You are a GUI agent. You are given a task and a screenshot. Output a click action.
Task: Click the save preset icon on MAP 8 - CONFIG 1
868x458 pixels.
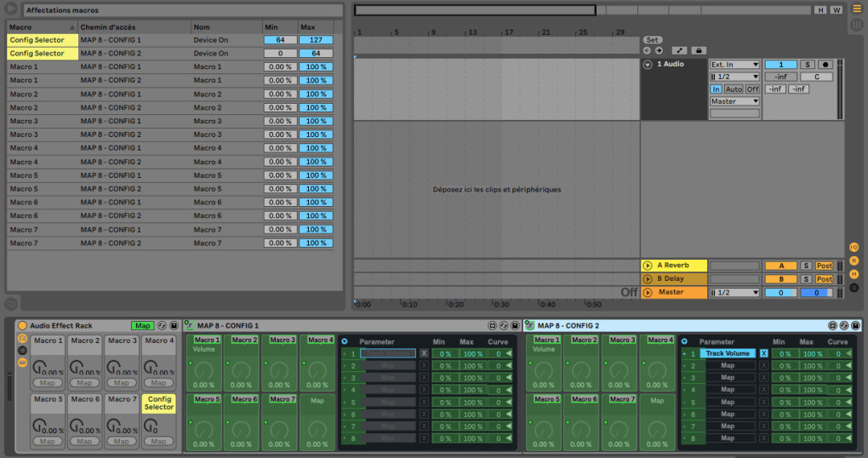pyautogui.click(x=515, y=326)
